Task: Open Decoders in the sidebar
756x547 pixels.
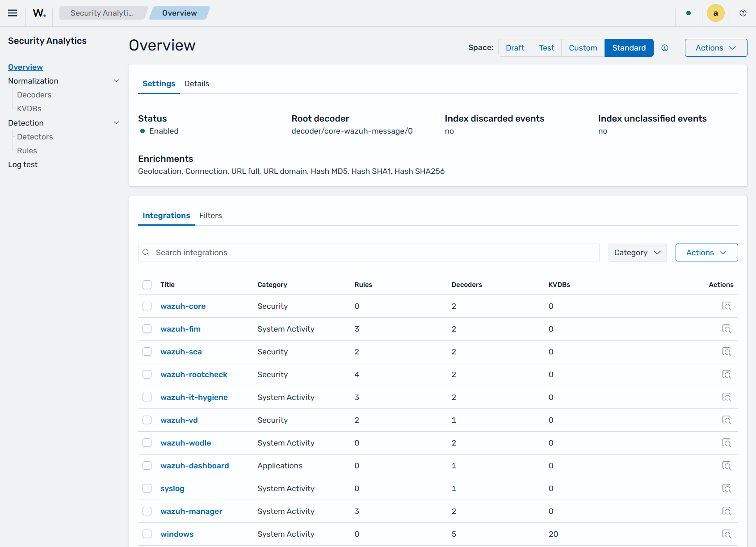Action: point(34,95)
